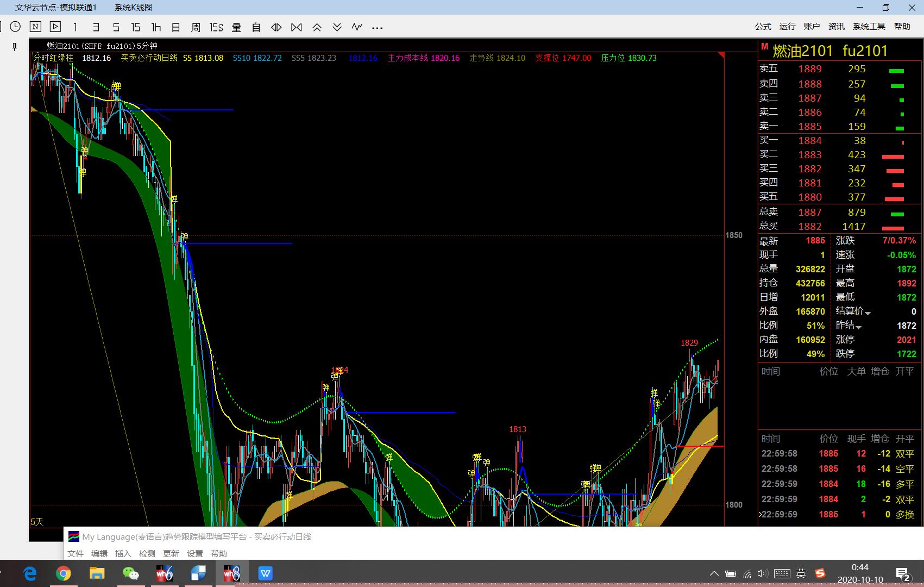Expand the 昨结 dropdown arrow
The image size is (924, 587).
click(859, 327)
